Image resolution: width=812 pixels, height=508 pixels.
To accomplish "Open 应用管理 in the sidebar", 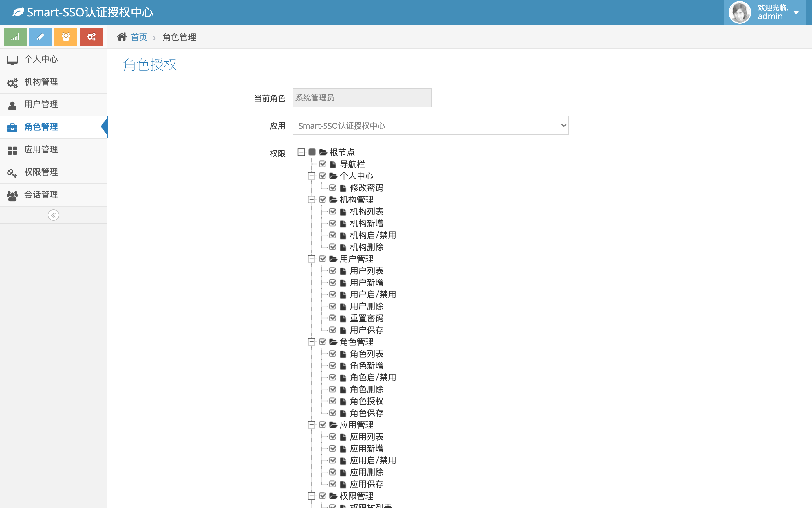I will (x=53, y=150).
